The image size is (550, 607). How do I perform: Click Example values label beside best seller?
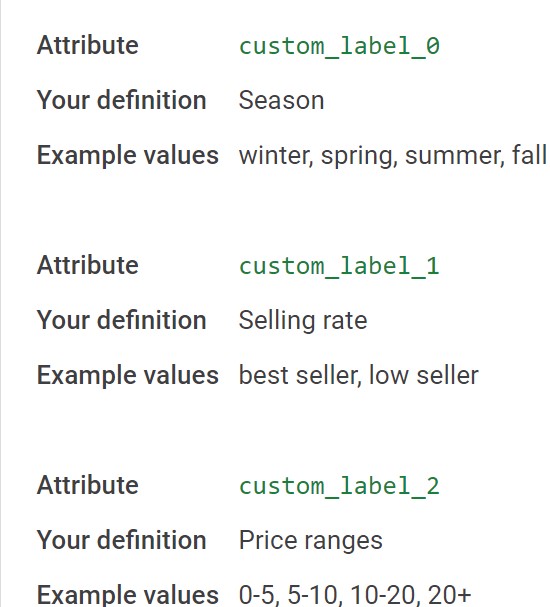pyautogui.click(x=128, y=376)
